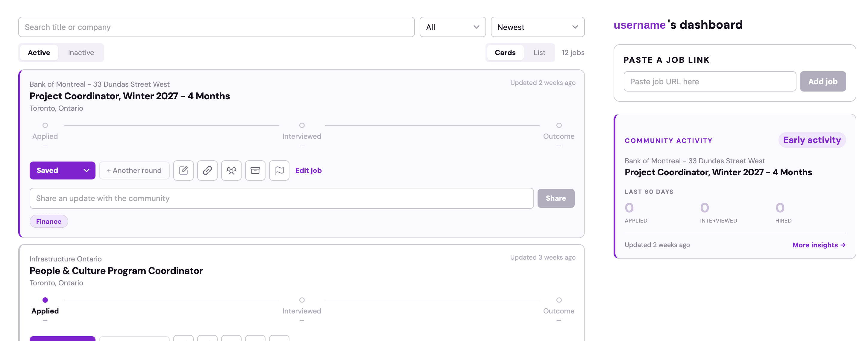This screenshot has height=341, width=868.
Task: Click the Interviewed marker on People & Culture card
Action: click(302, 300)
